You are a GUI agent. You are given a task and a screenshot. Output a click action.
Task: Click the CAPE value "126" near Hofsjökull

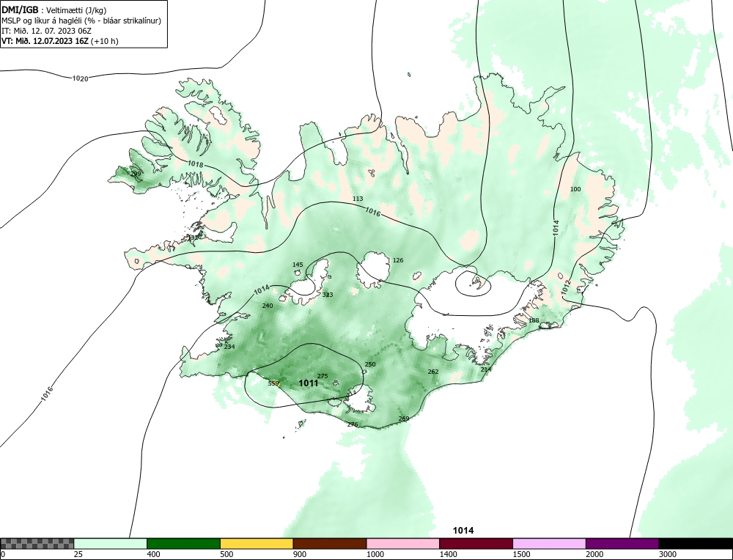398,260
